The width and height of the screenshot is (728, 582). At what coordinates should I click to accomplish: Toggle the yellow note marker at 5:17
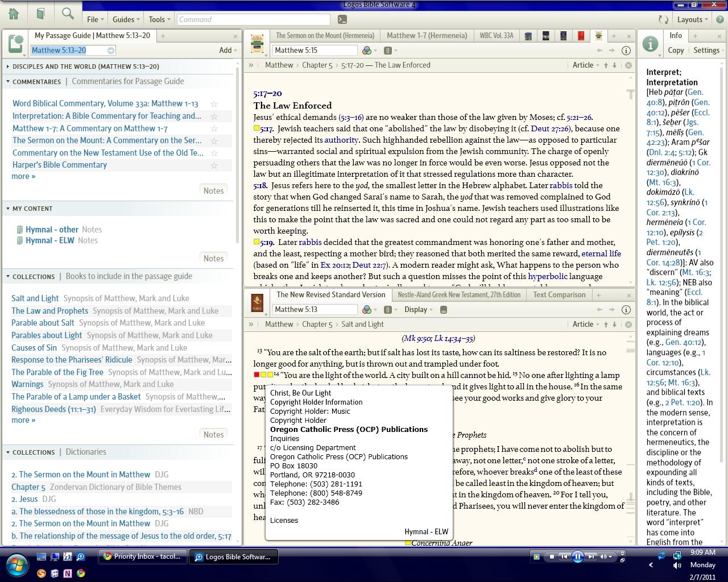pyautogui.click(x=257, y=128)
